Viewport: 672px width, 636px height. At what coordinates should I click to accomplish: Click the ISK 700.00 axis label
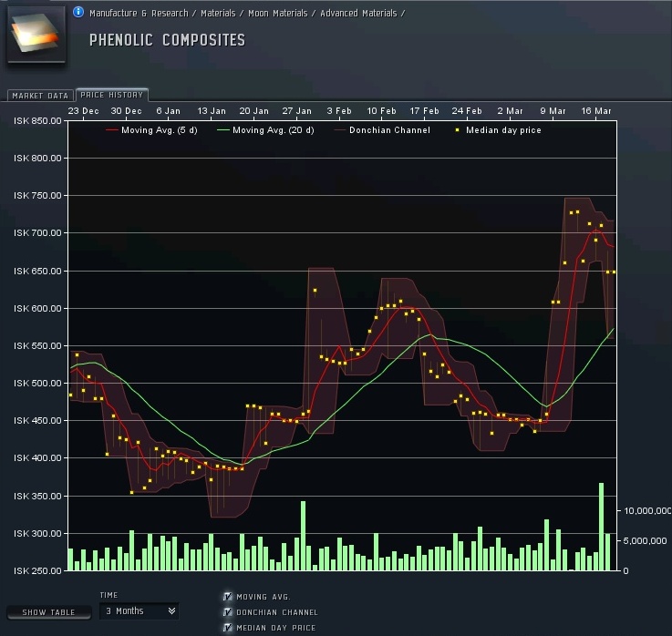pyautogui.click(x=37, y=233)
